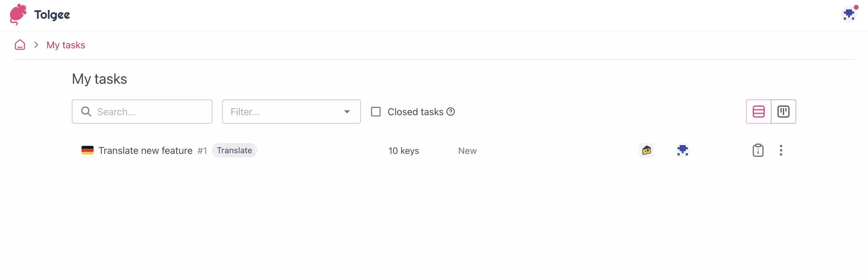The image size is (868, 279).
Task: Click the Translate type chip
Action: tap(234, 151)
